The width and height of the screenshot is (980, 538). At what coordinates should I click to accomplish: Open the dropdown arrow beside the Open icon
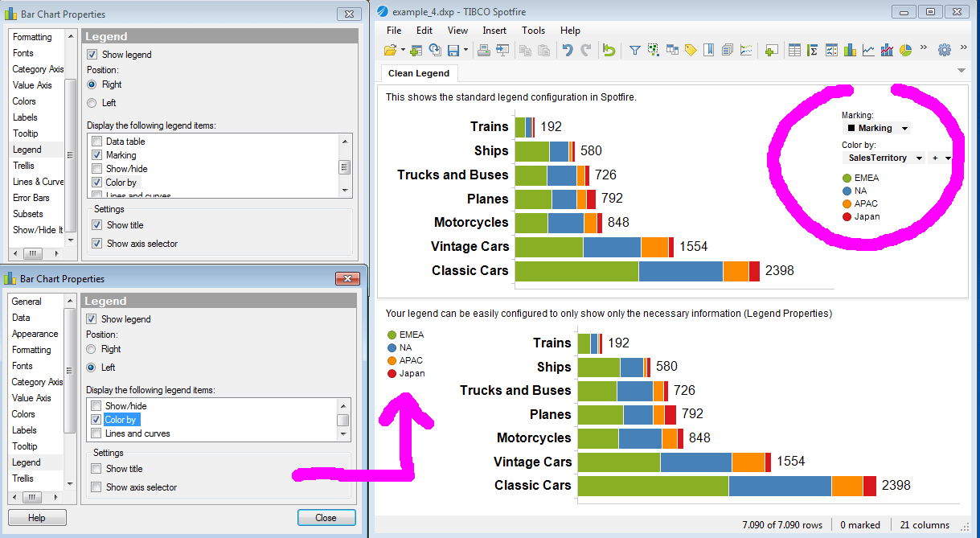(x=402, y=51)
